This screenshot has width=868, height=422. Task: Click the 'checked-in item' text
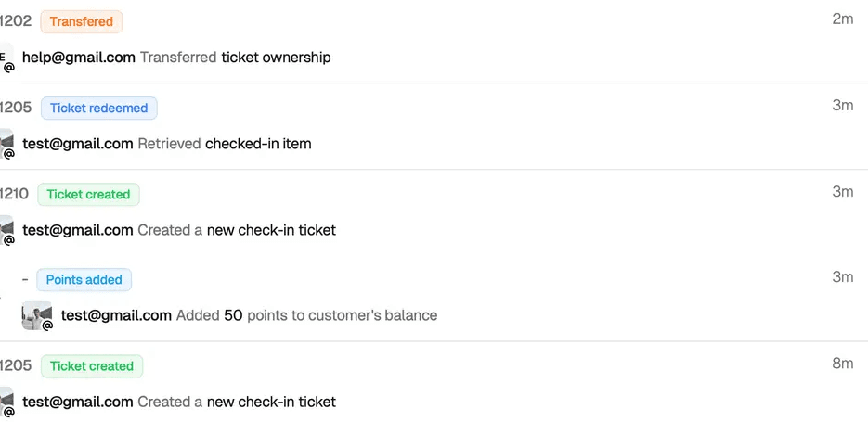pos(258,143)
